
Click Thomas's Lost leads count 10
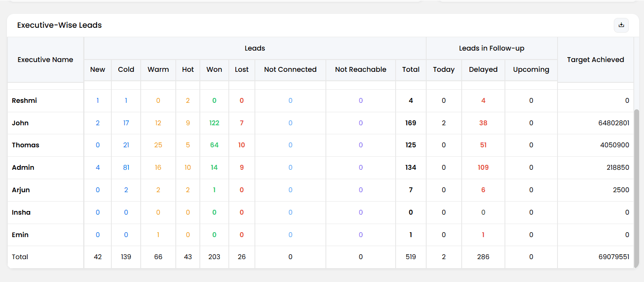coord(241,145)
